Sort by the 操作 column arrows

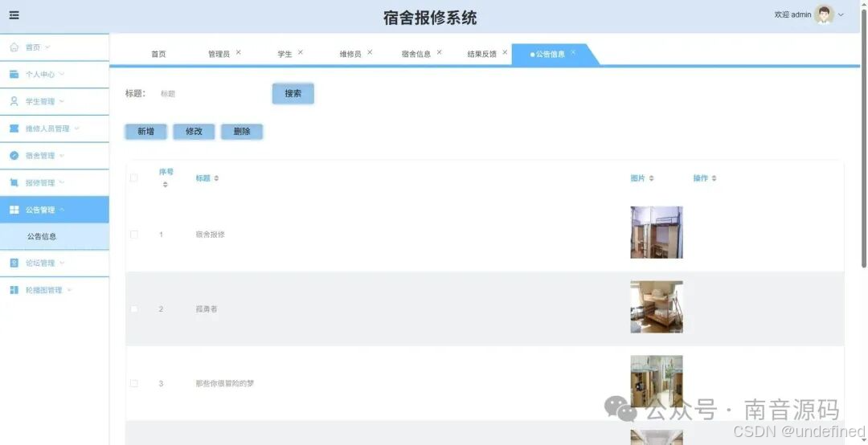coord(714,178)
